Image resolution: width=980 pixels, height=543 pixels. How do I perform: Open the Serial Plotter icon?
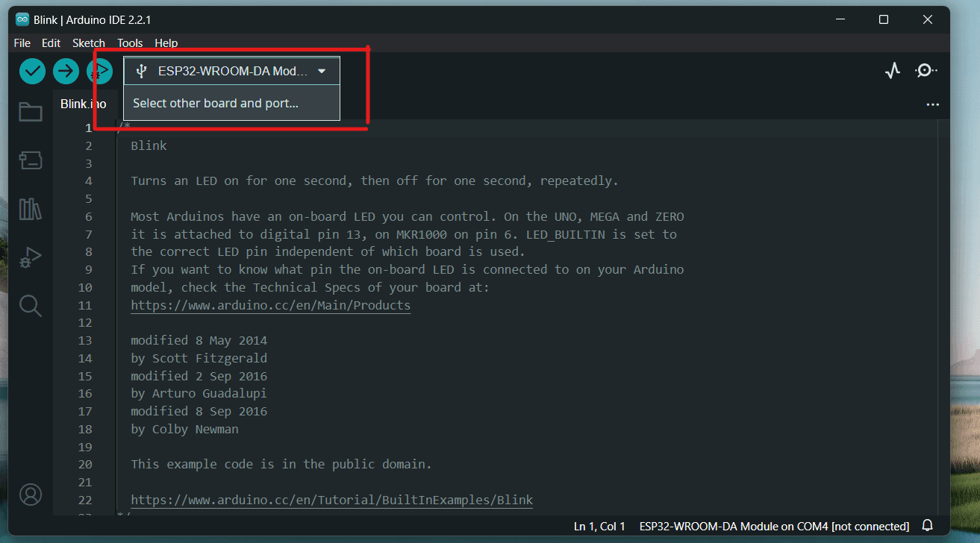pos(893,71)
